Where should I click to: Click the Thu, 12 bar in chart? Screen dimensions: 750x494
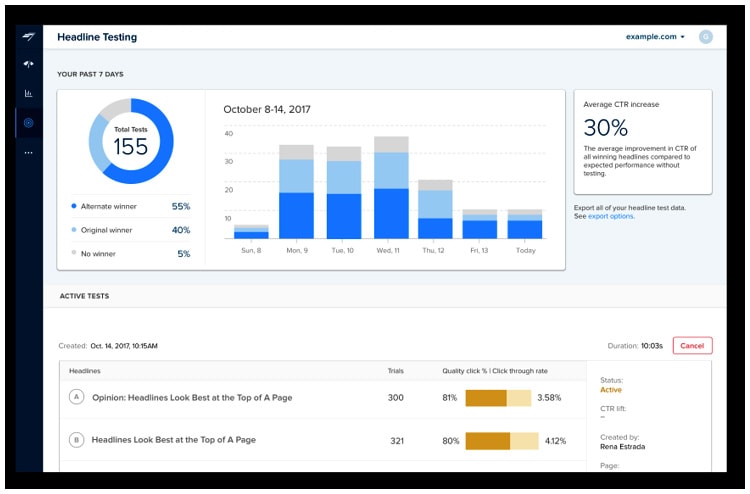tap(435, 209)
